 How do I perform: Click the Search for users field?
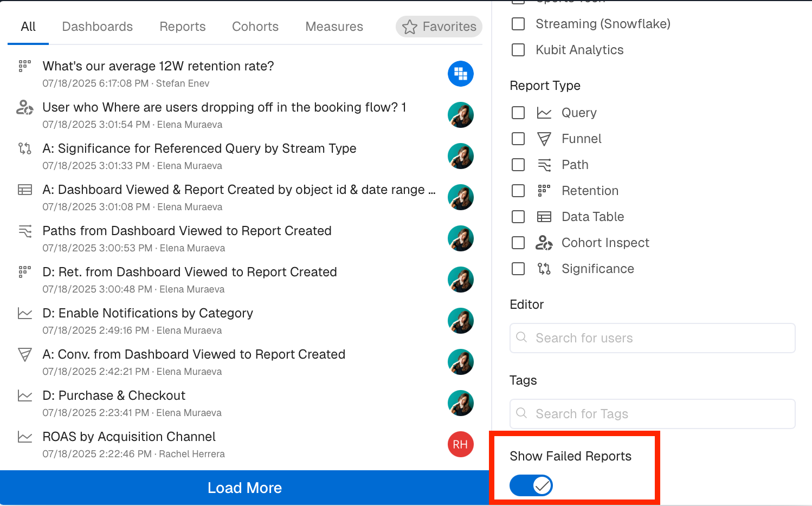click(653, 338)
